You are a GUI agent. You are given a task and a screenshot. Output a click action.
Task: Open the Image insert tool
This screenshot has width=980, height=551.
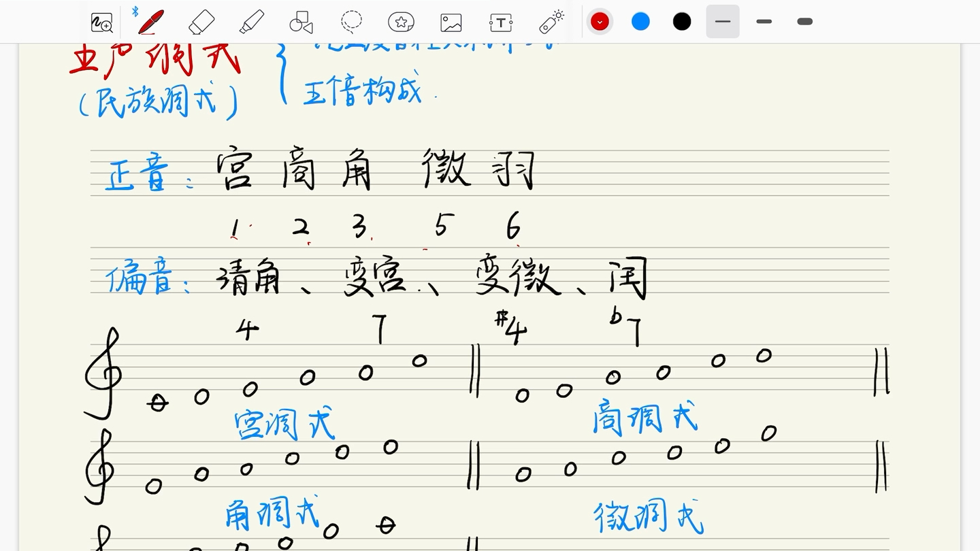[451, 22]
